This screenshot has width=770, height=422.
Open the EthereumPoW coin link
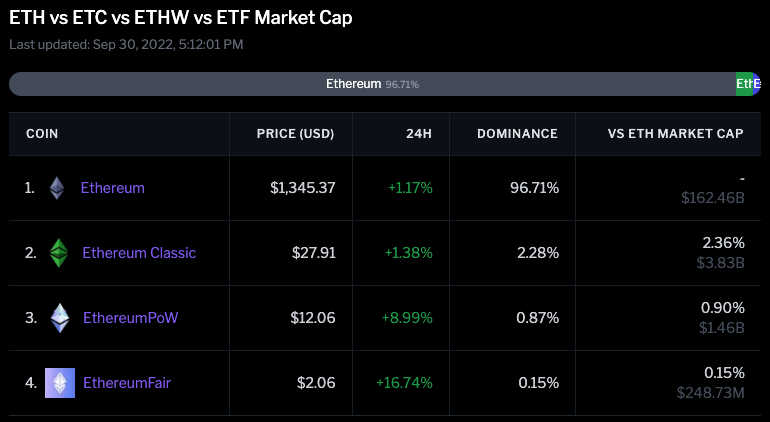pos(130,318)
